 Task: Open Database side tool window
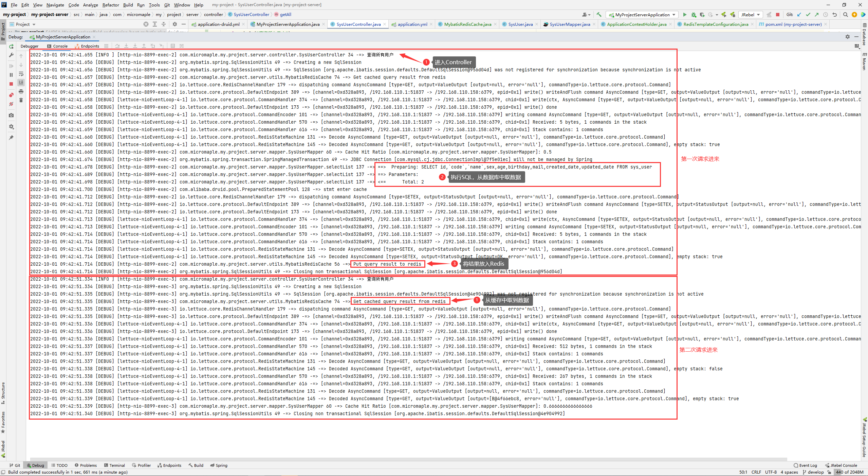[x=865, y=34]
